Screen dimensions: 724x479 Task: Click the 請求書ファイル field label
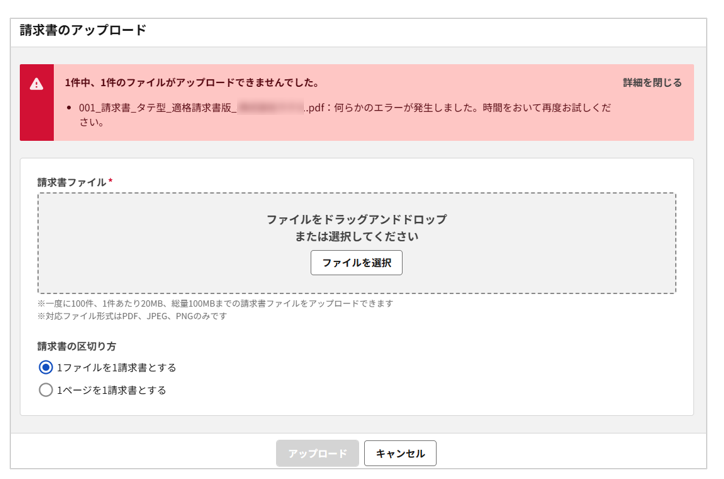pyautogui.click(x=71, y=182)
